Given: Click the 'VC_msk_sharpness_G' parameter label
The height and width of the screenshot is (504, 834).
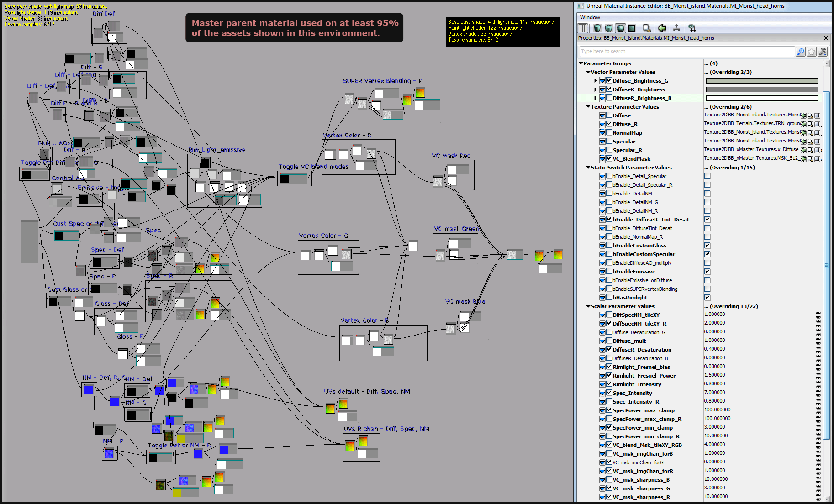Looking at the screenshot, I should (x=641, y=488).
